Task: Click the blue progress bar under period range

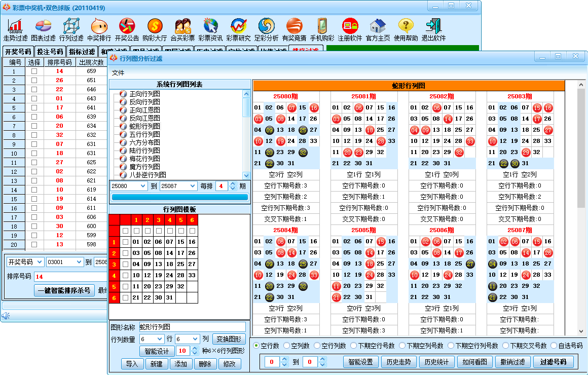Action: pyautogui.click(x=179, y=197)
